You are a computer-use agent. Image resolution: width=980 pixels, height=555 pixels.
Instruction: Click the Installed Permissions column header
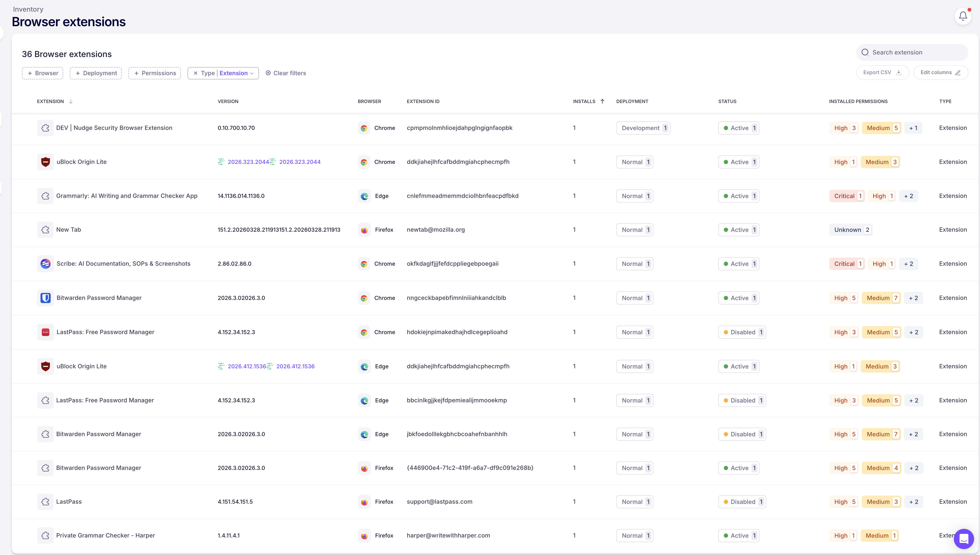(x=858, y=101)
